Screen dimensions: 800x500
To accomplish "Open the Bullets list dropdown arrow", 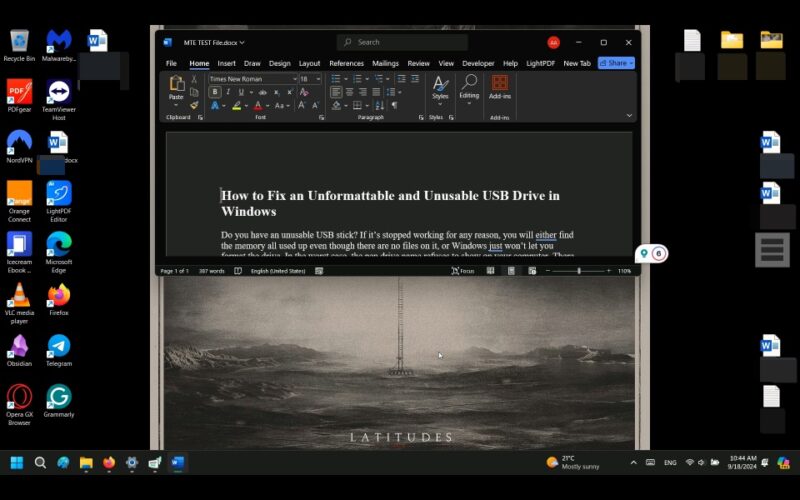I will [x=345, y=79].
